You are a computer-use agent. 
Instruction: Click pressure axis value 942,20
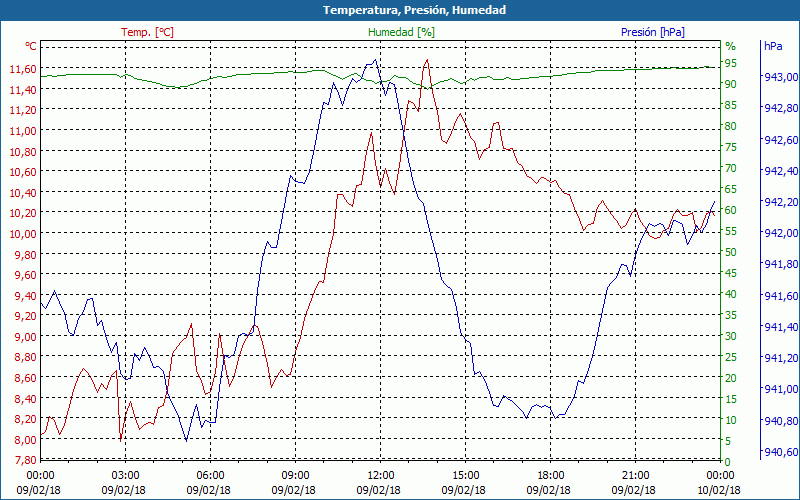pos(781,202)
